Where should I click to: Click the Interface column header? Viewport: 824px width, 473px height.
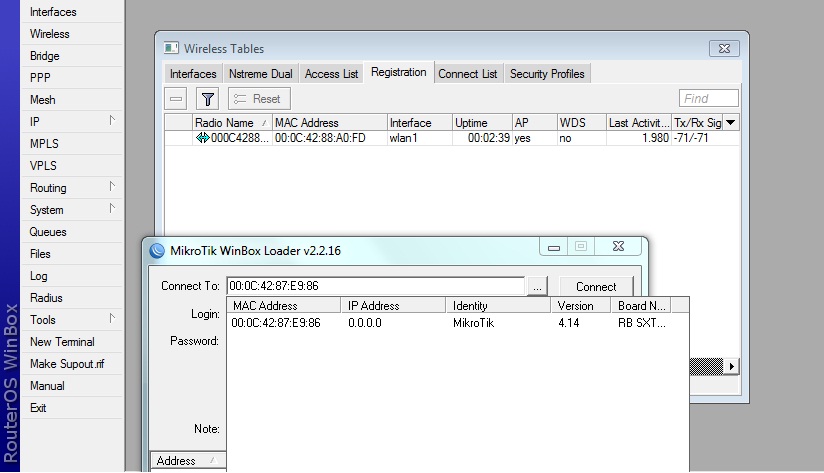click(x=419, y=122)
